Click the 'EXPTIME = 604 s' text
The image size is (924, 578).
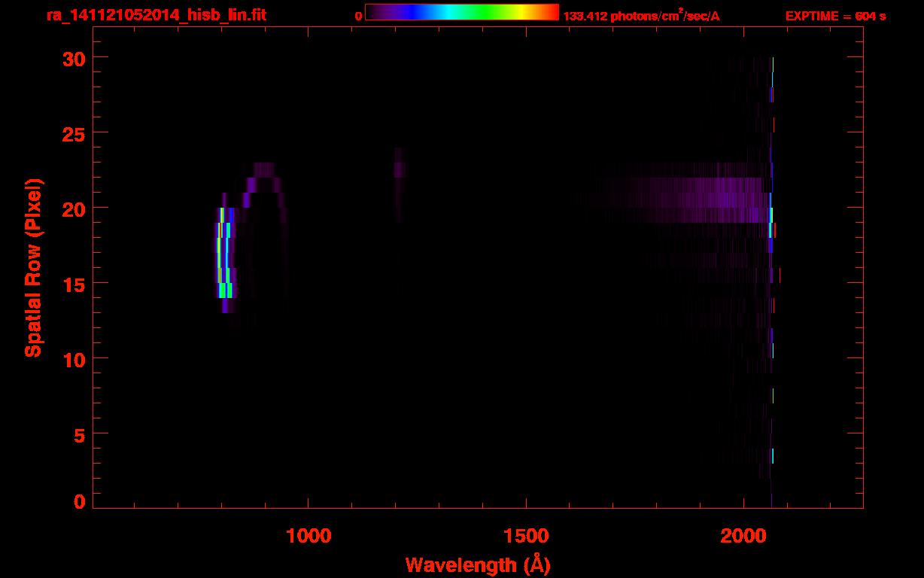tap(835, 16)
